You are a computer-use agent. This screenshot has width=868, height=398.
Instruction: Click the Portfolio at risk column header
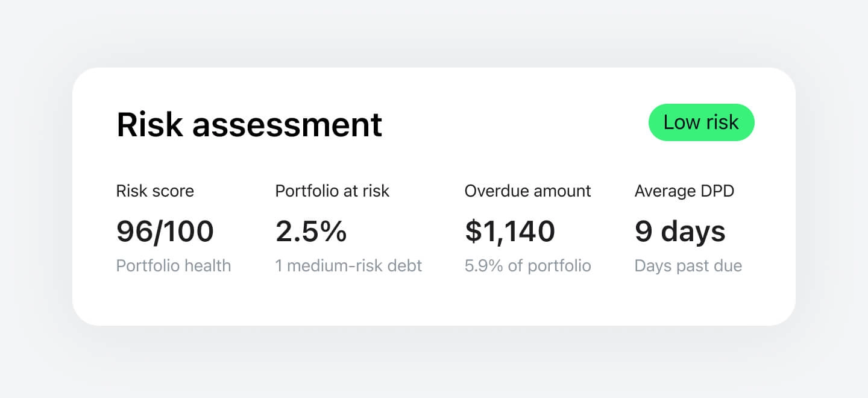pyautogui.click(x=332, y=191)
